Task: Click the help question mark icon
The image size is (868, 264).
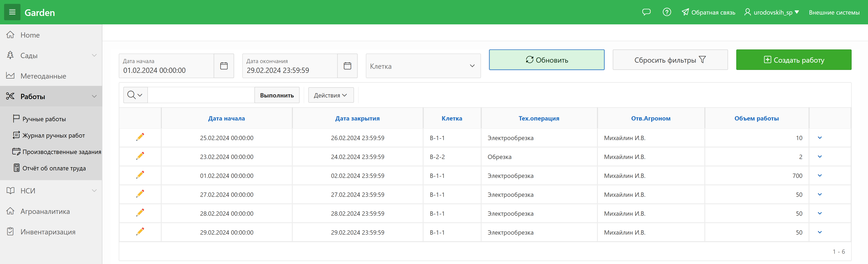Action: point(666,13)
